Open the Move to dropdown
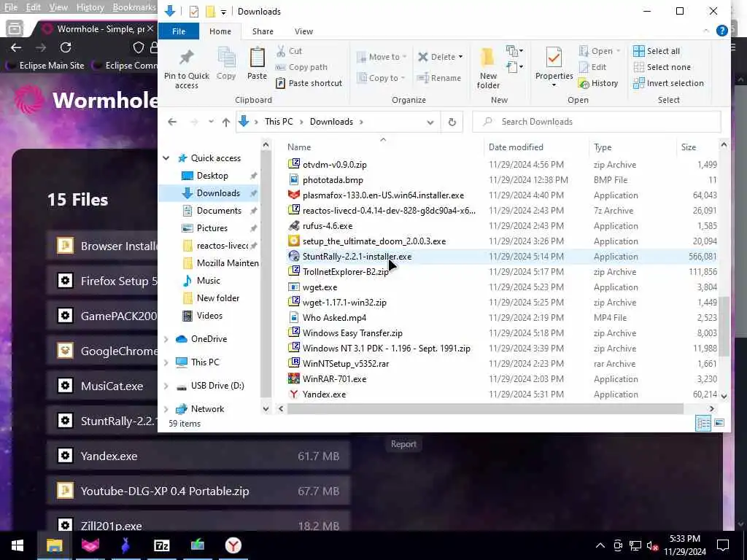Image resolution: width=747 pixels, height=560 pixels. click(x=382, y=57)
